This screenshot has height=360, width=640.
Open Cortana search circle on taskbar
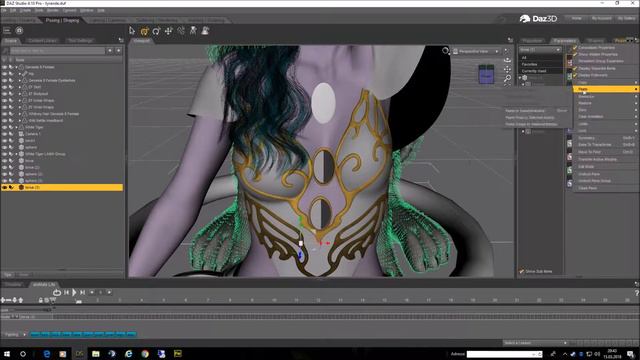tap(23, 354)
